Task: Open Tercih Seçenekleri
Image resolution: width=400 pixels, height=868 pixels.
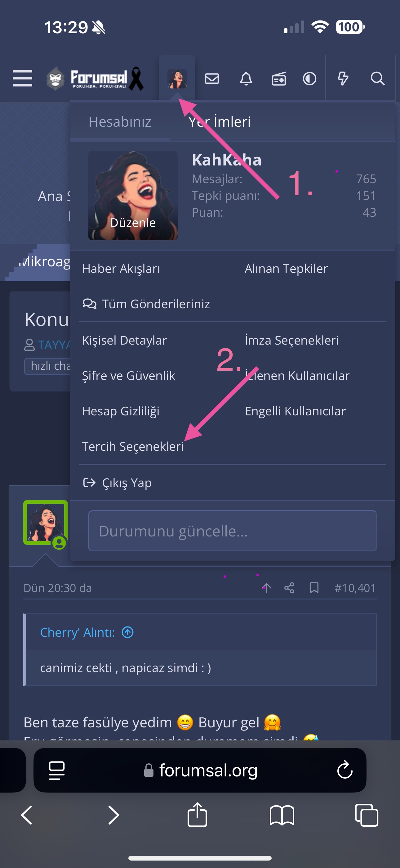Action: click(x=133, y=446)
